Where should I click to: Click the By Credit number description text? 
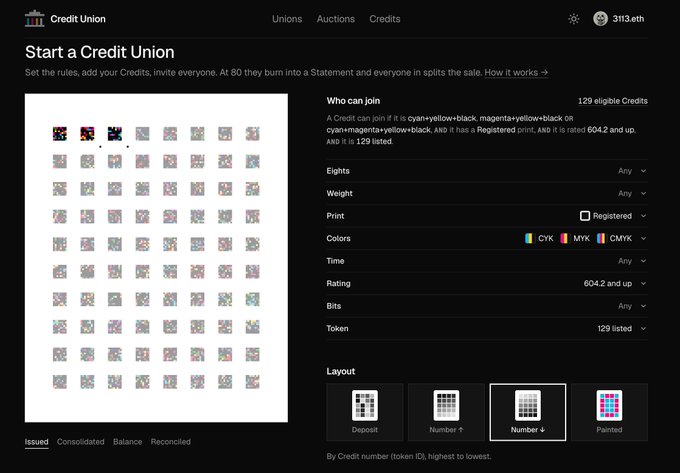[x=409, y=456]
